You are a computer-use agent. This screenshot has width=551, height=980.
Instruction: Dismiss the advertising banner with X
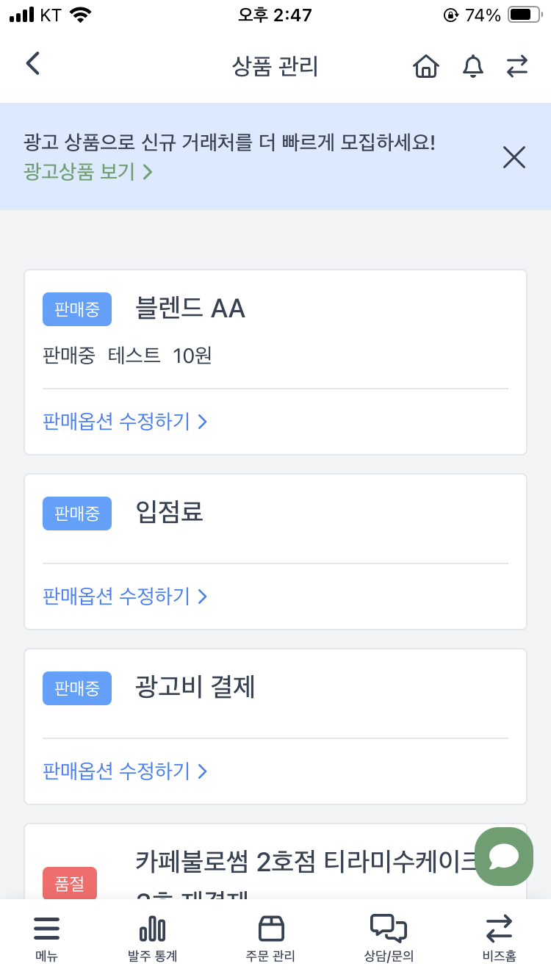click(x=514, y=157)
